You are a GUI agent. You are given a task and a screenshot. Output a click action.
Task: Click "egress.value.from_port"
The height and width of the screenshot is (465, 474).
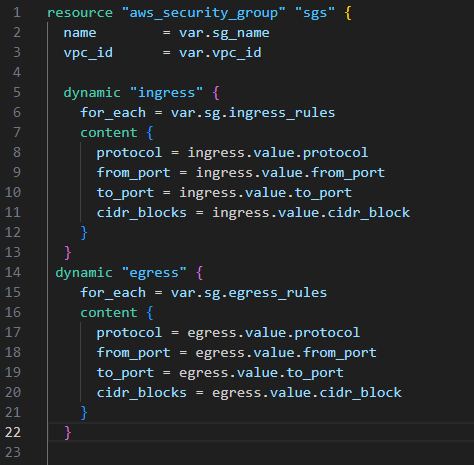coord(286,353)
